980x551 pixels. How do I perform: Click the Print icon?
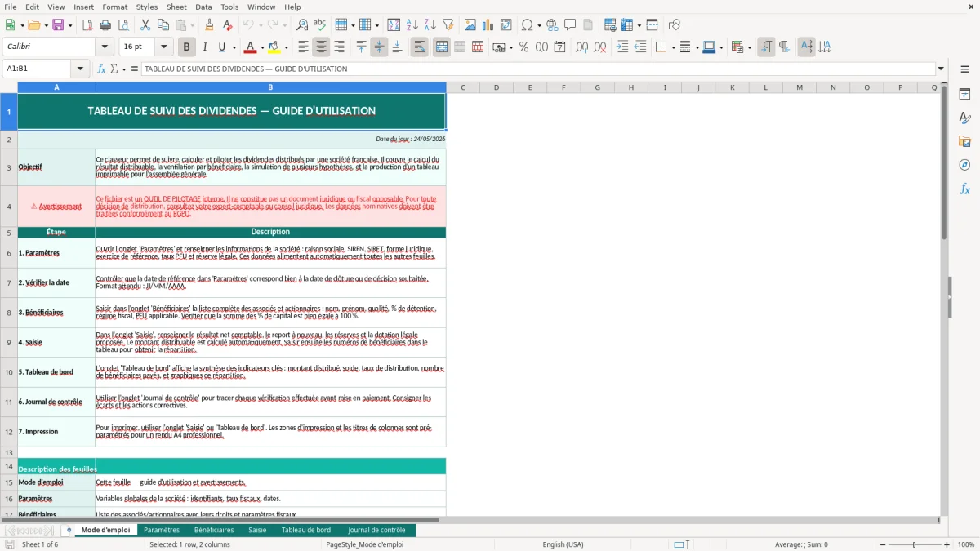[105, 25]
